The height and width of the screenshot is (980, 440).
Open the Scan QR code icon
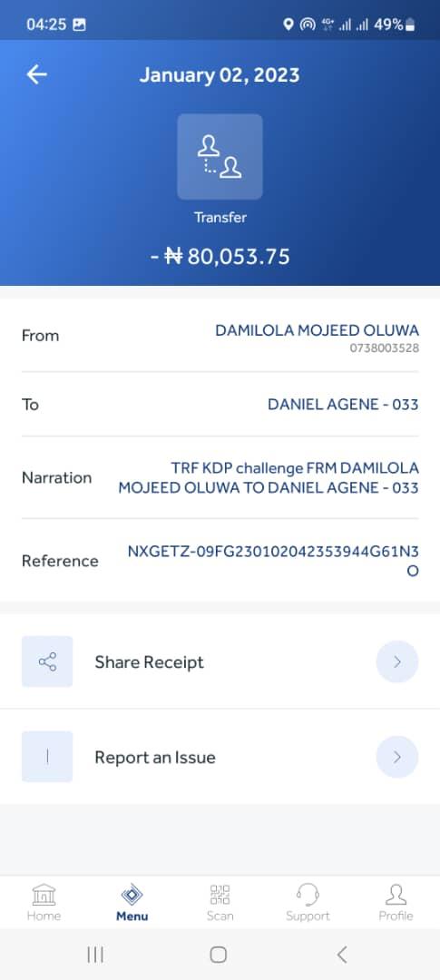220,895
